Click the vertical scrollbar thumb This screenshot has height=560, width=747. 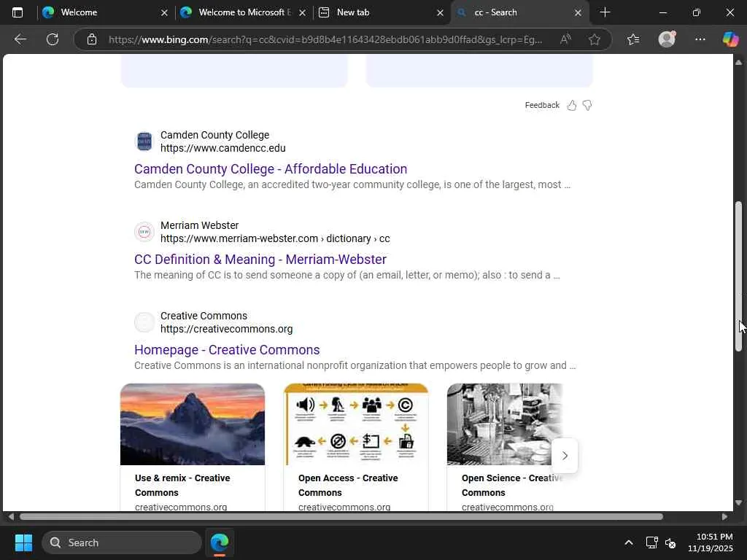click(738, 276)
